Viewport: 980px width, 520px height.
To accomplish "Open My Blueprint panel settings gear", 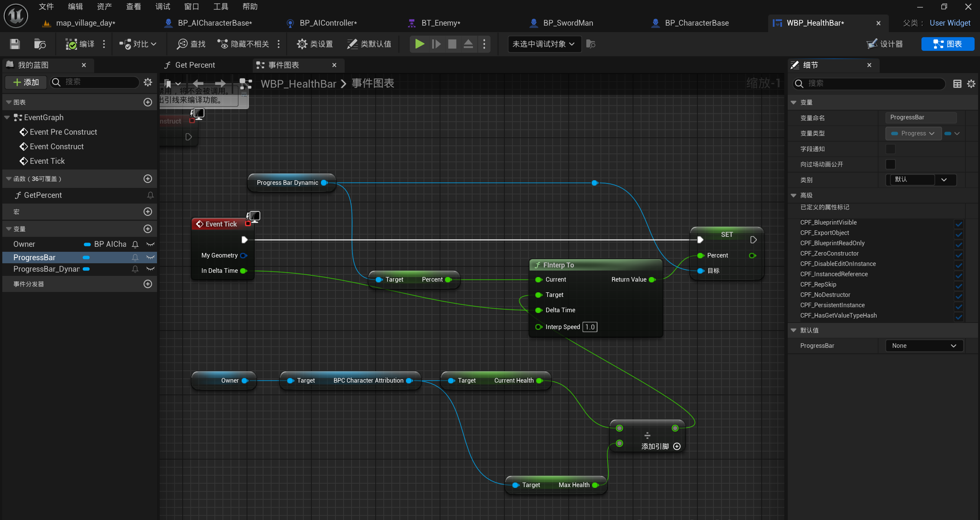I will pos(148,82).
